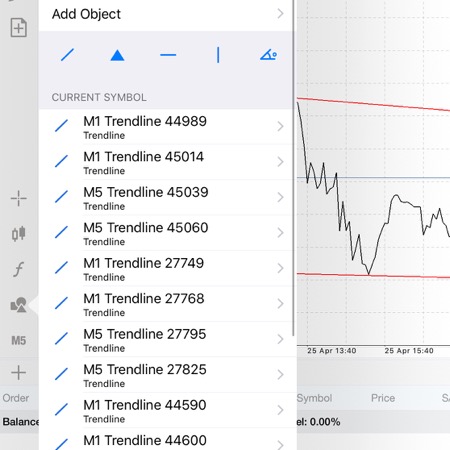Select the vertical line tool
The width and height of the screenshot is (450, 450).
click(x=218, y=55)
